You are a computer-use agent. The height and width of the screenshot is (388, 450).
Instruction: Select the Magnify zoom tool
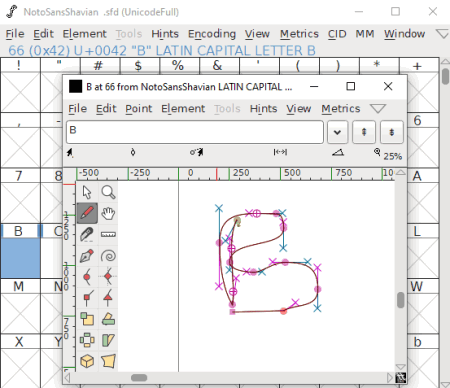click(x=108, y=192)
